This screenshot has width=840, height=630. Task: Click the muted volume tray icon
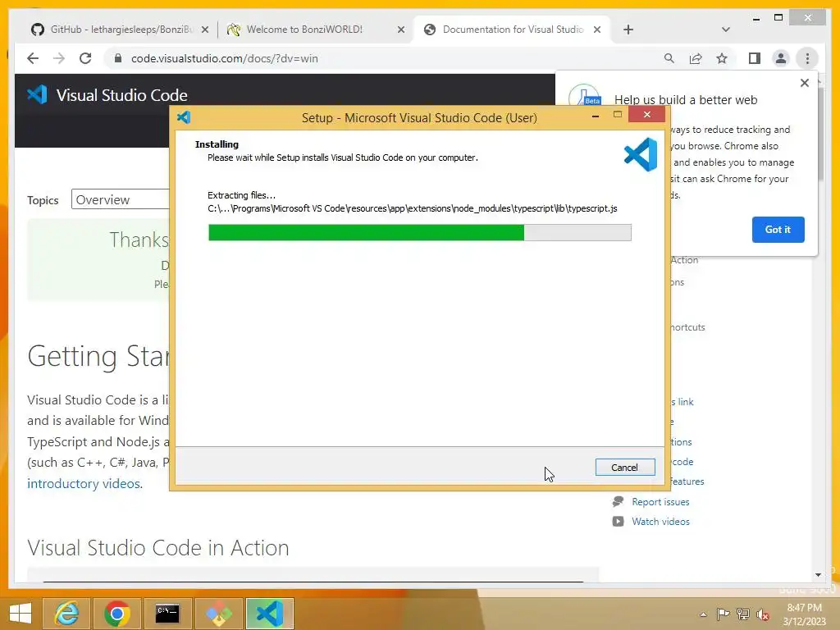point(762,614)
